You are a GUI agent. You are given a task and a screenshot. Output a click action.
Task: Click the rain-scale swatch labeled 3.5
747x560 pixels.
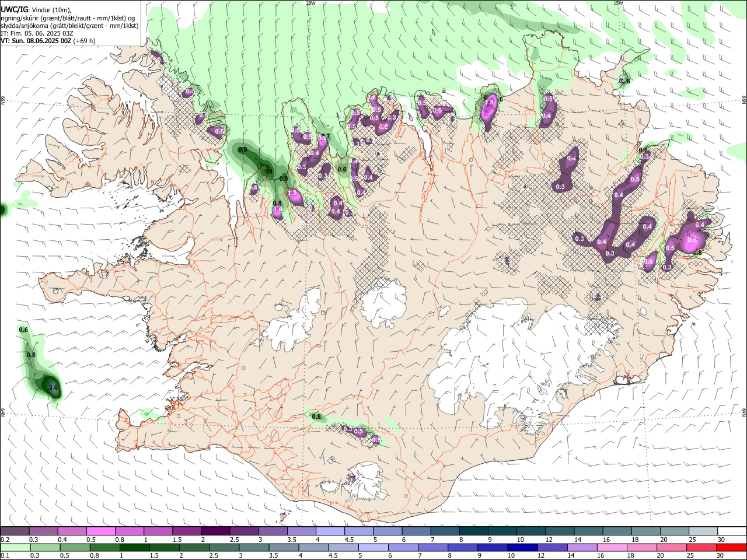click(x=284, y=547)
